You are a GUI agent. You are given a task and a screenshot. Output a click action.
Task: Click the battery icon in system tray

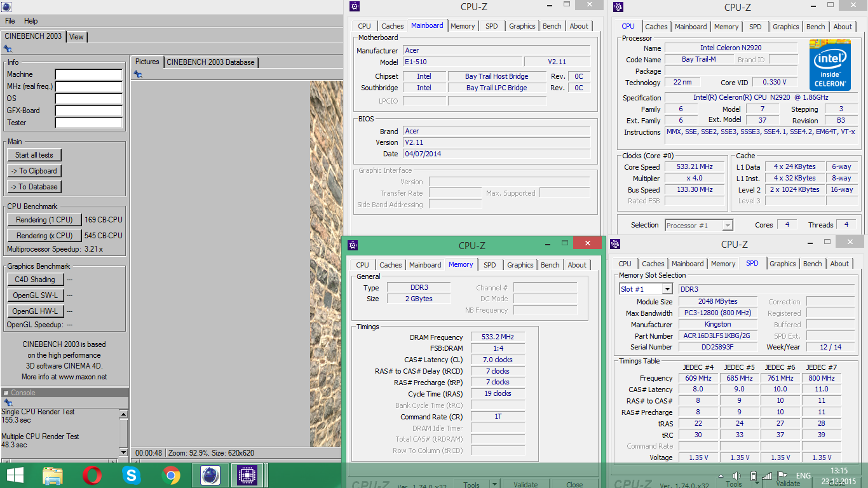(754, 476)
